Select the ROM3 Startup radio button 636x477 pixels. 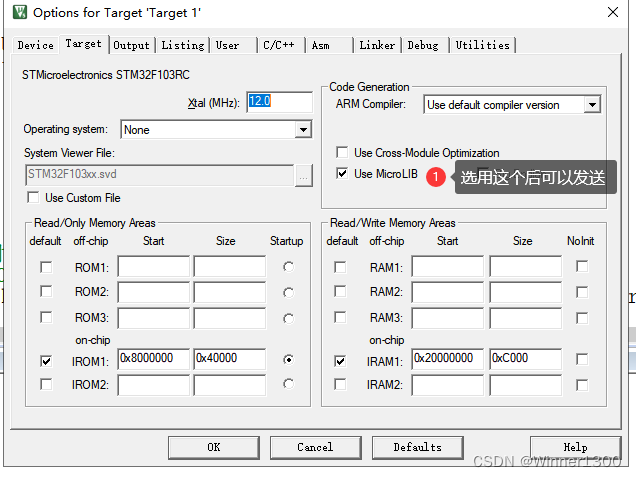point(288,319)
